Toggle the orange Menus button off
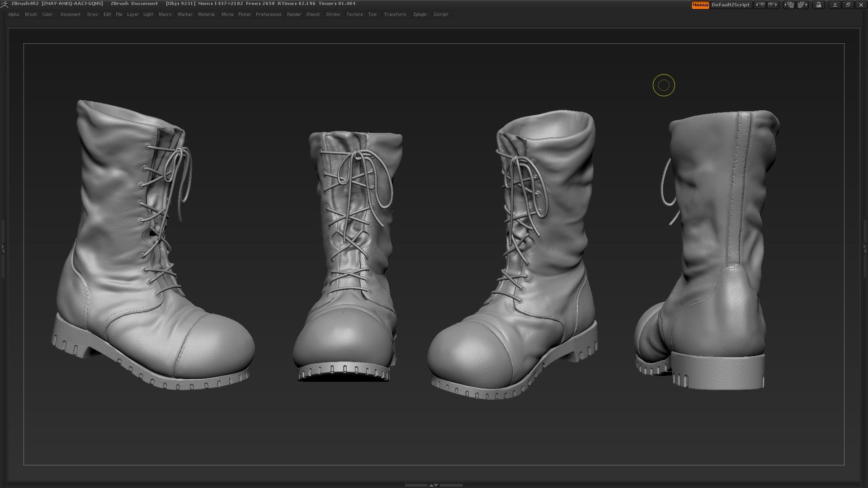The height and width of the screenshot is (488, 868). 699,5
